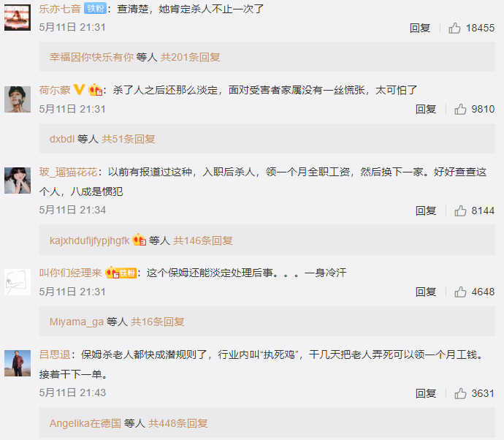
Task: Like the comment with 18455 likes
Action: [x=454, y=28]
